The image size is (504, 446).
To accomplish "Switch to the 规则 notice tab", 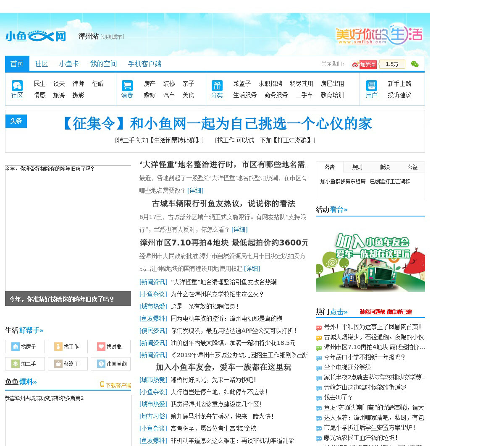I will [357, 167].
